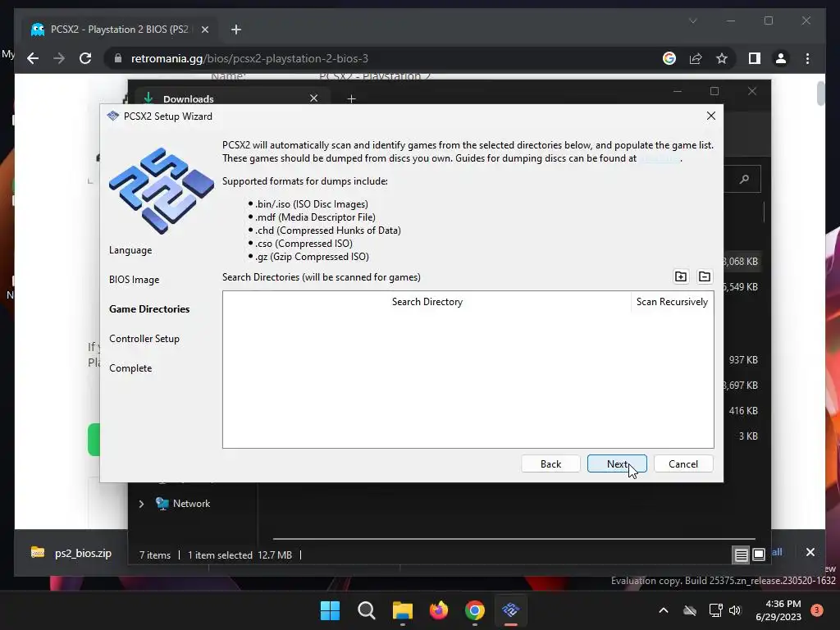Image resolution: width=840 pixels, height=630 pixels.
Task: Select the PCSX2 Playstation 2 BIOS tab
Action: tap(119, 30)
